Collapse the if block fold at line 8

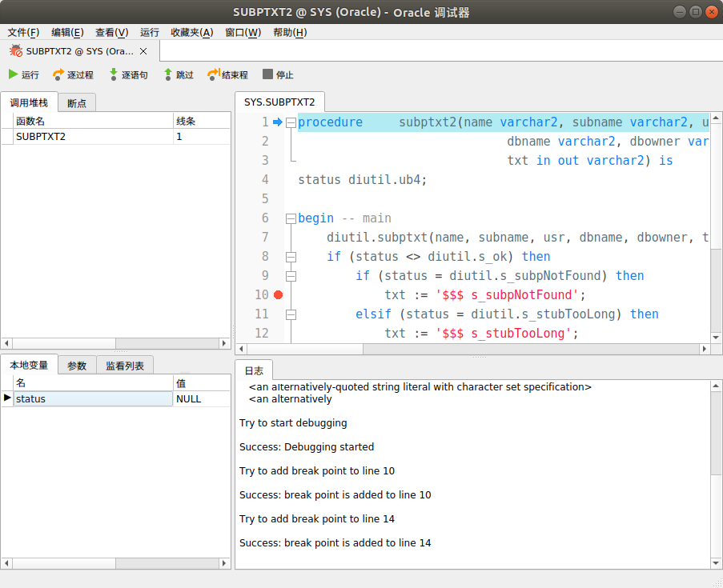click(x=291, y=257)
